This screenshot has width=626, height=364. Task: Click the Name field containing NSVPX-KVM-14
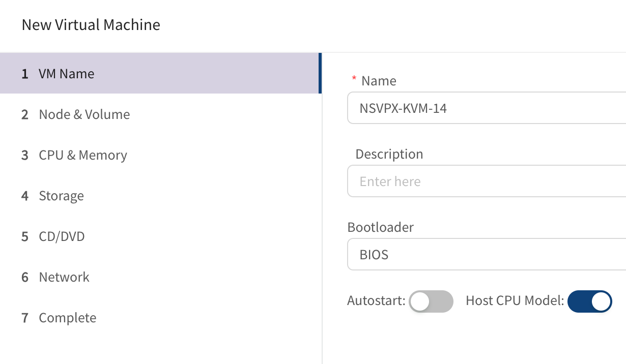click(487, 108)
